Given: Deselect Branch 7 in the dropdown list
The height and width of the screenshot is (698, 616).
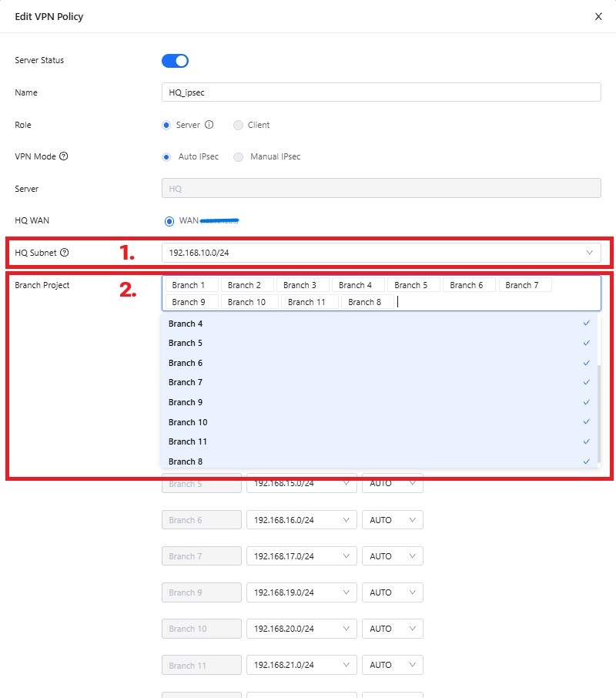Looking at the screenshot, I should (379, 382).
